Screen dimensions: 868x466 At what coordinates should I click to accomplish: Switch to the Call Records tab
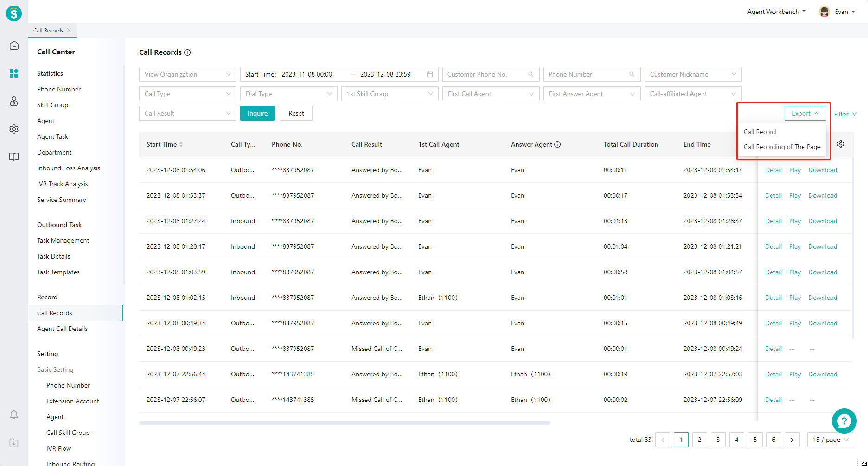[x=48, y=31]
